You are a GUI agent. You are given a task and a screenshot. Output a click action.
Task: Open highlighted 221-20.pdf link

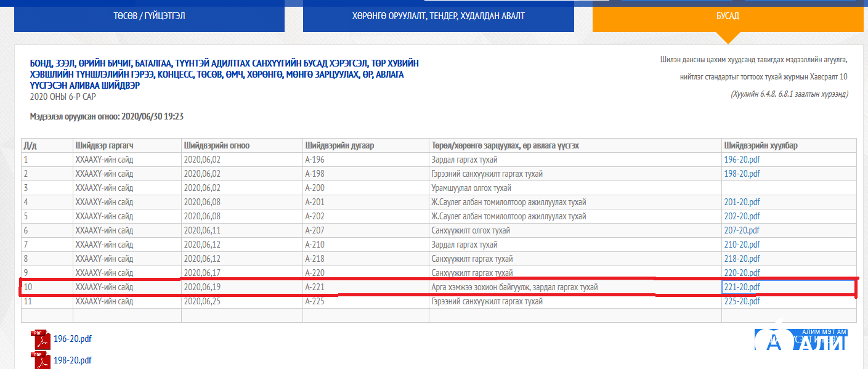(742, 287)
